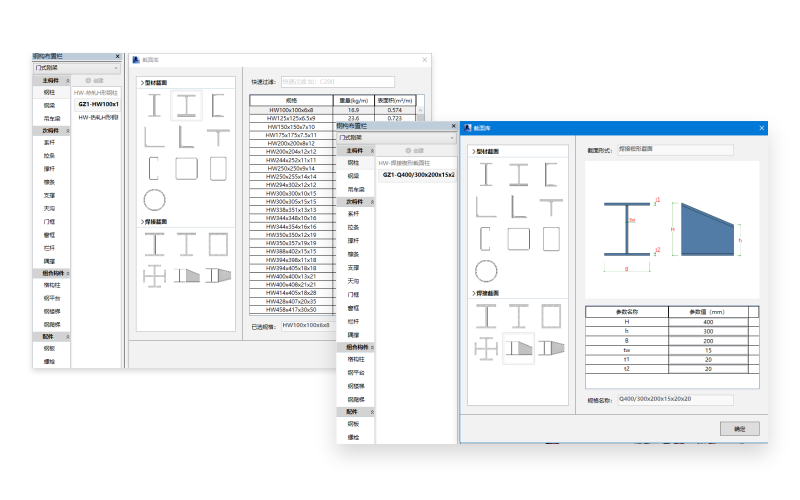Select 螺栓 in the front component panel
The height and width of the screenshot is (500, 800).
[x=354, y=437]
